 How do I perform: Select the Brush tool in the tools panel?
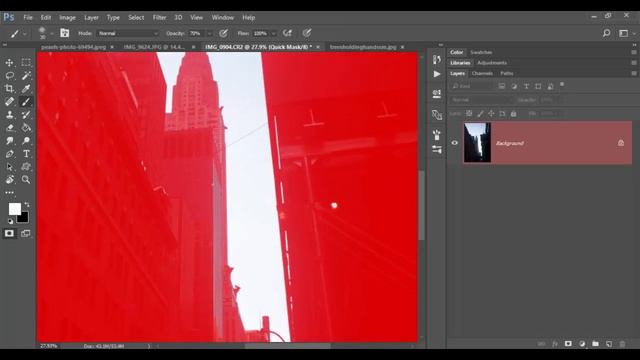(x=26, y=102)
